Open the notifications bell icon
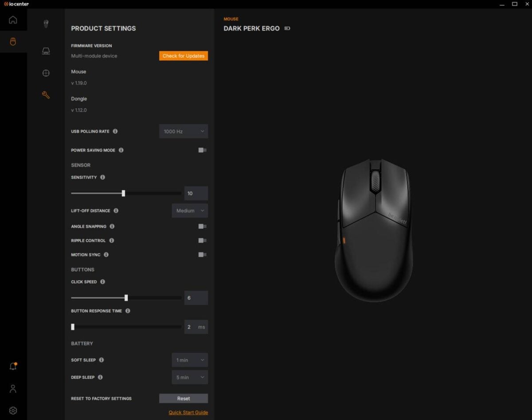Viewport: 532px width, 420px height. point(13,366)
